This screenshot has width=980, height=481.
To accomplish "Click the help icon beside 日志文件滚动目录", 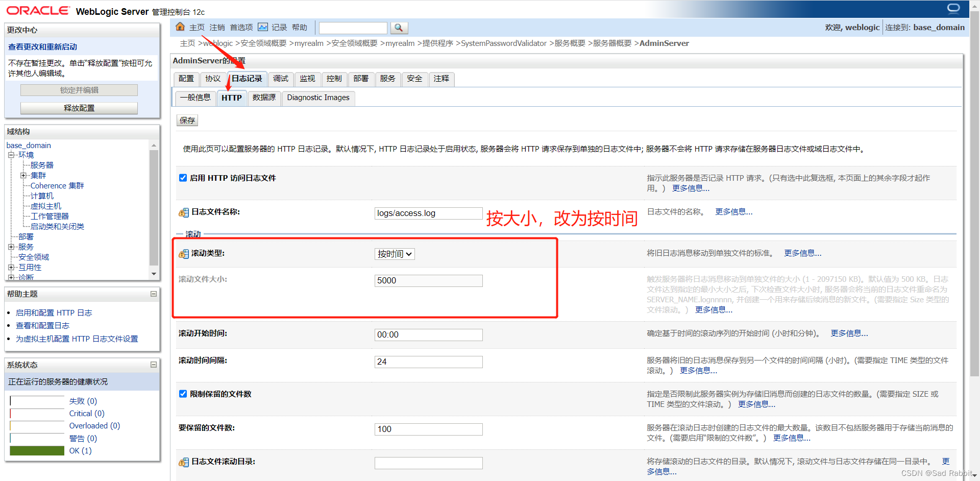I will [x=183, y=463].
